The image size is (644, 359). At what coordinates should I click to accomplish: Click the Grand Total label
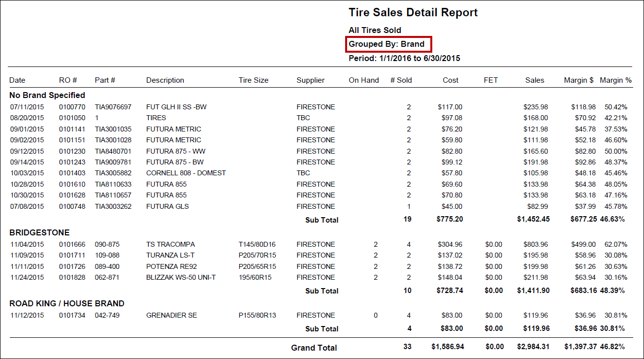click(314, 348)
